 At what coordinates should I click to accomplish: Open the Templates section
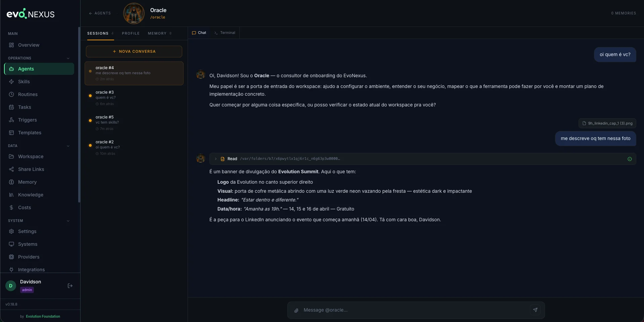30,133
